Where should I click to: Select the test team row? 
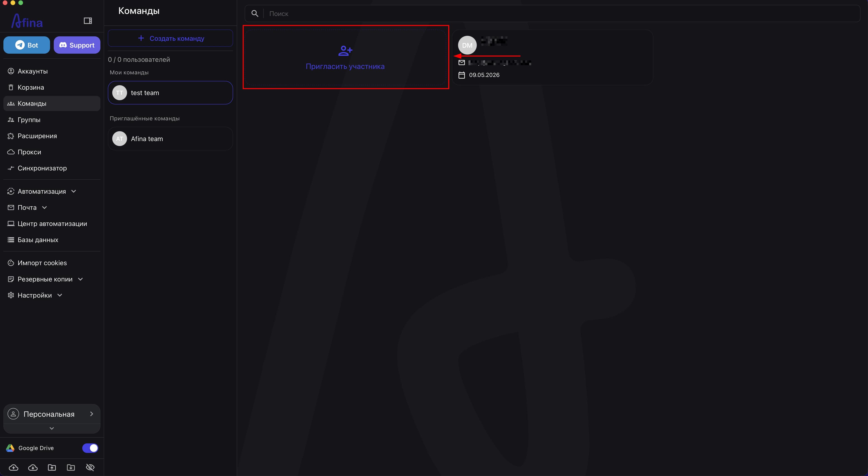coord(170,93)
